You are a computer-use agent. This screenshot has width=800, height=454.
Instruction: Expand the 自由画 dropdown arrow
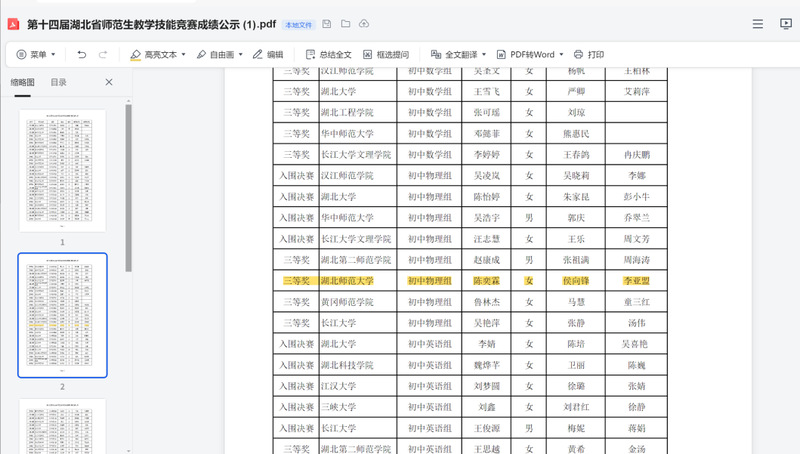point(241,55)
